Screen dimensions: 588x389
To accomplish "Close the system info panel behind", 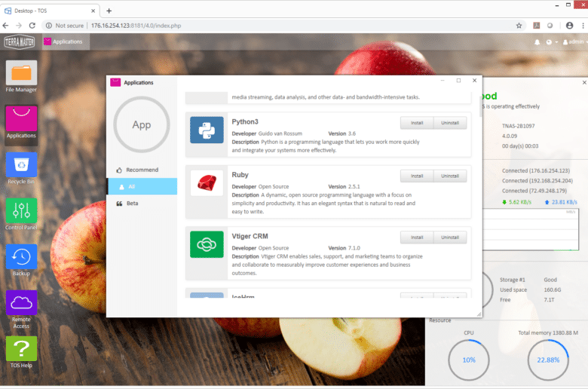I will click(584, 82).
